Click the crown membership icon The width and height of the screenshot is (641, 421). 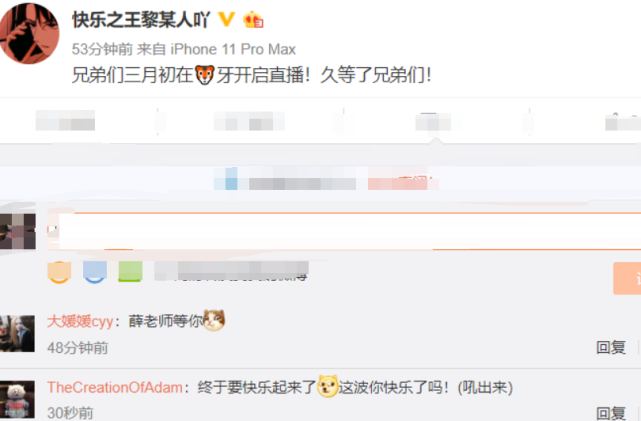[x=253, y=20]
